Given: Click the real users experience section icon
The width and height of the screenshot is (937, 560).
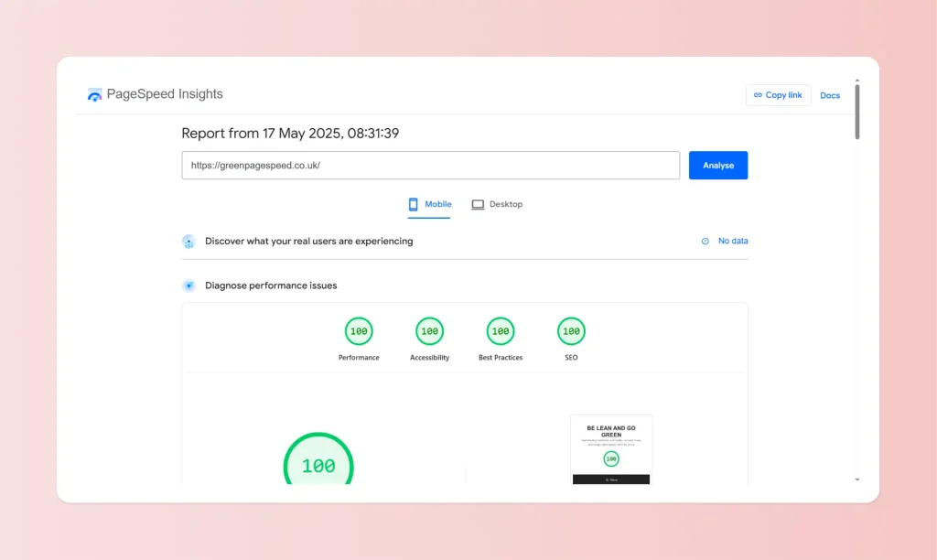Looking at the screenshot, I should (x=188, y=241).
